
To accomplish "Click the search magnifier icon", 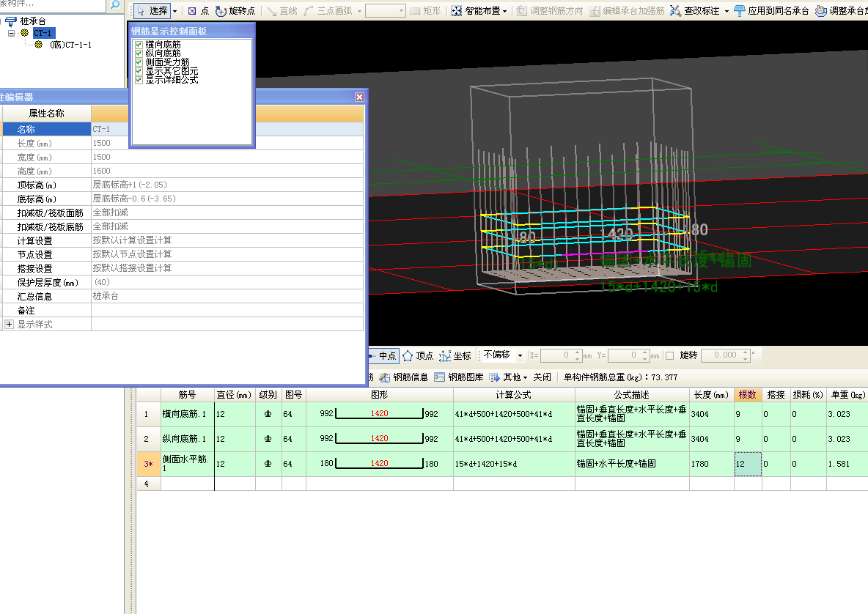I will (114, 4).
